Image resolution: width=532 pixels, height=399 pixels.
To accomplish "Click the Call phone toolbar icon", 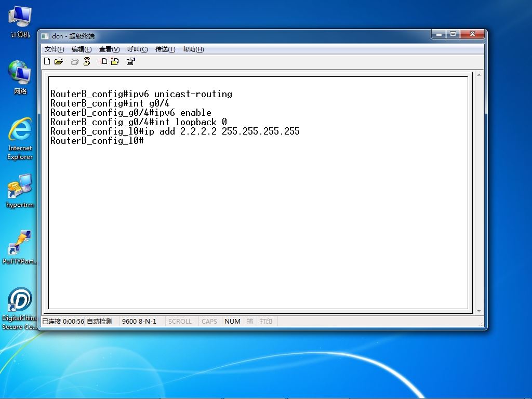I will click(75, 61).
